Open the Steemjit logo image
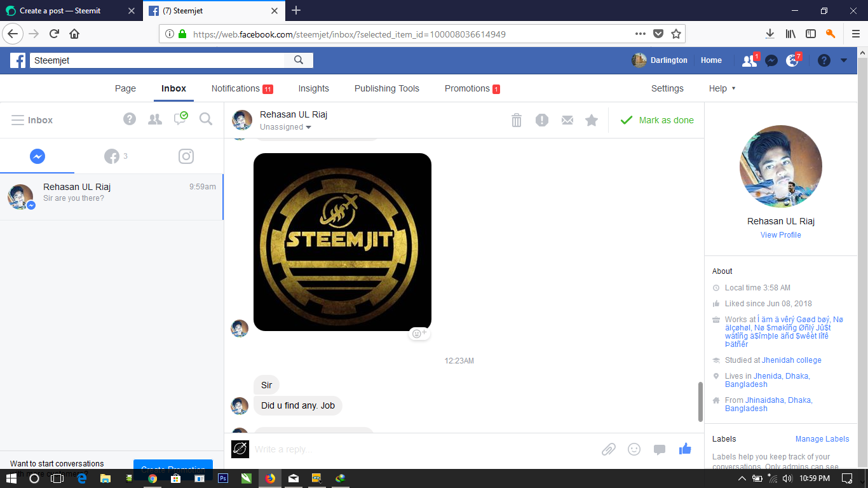The height and width of the screenshot is (488, 868). [342, 242]
